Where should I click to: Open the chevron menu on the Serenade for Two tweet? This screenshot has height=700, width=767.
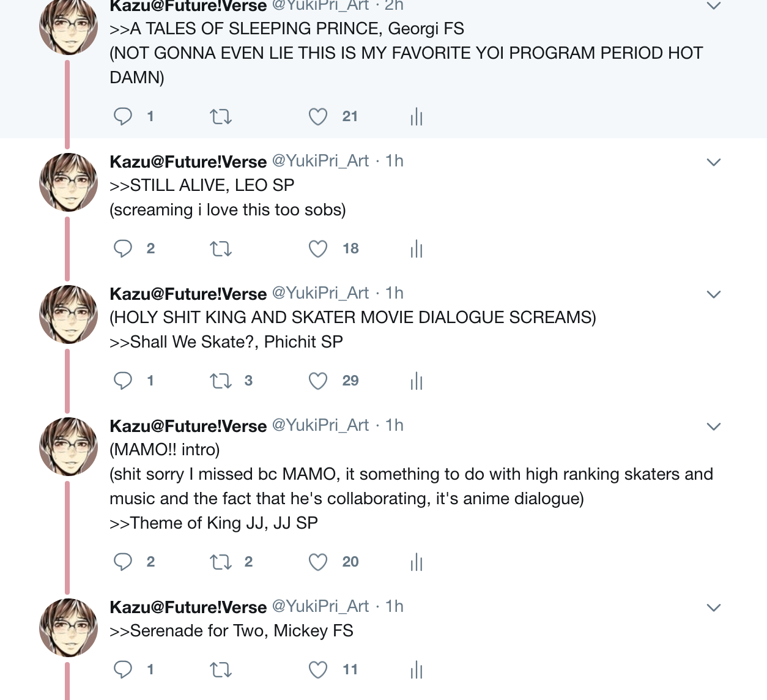pos(714,608)
